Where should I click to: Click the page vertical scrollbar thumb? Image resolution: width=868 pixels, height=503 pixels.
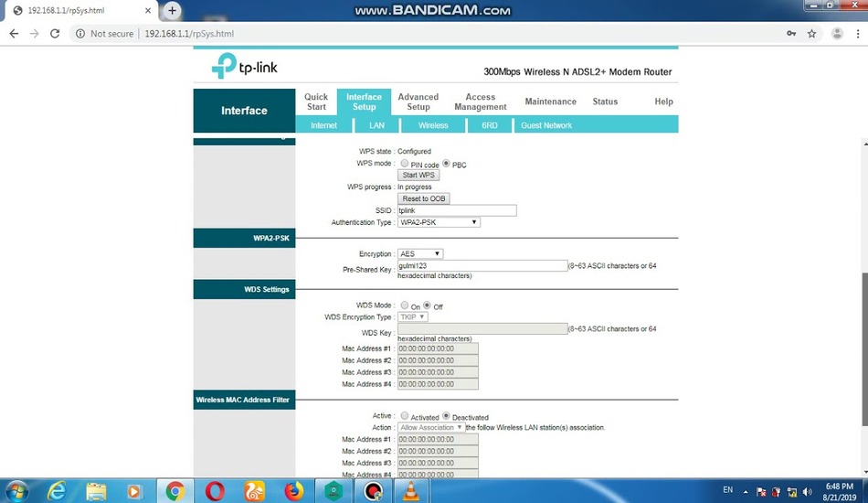coord(864,349)
